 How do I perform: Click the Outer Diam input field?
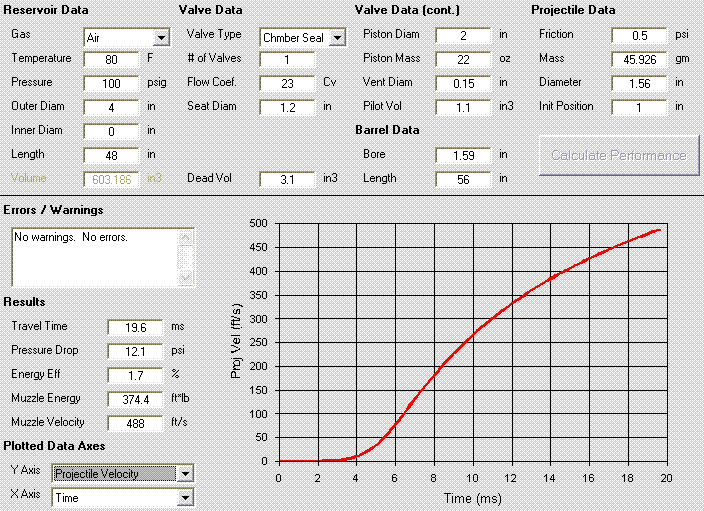tap(111, 107)
